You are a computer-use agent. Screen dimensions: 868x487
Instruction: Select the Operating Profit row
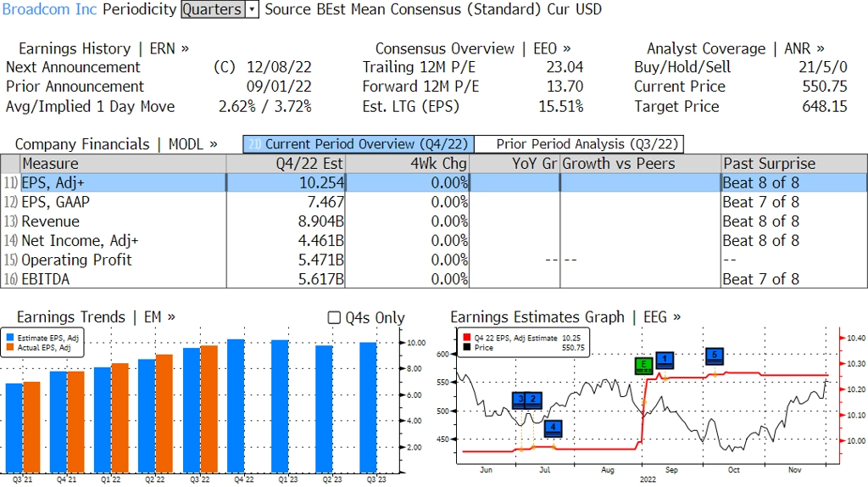[434, 260]
